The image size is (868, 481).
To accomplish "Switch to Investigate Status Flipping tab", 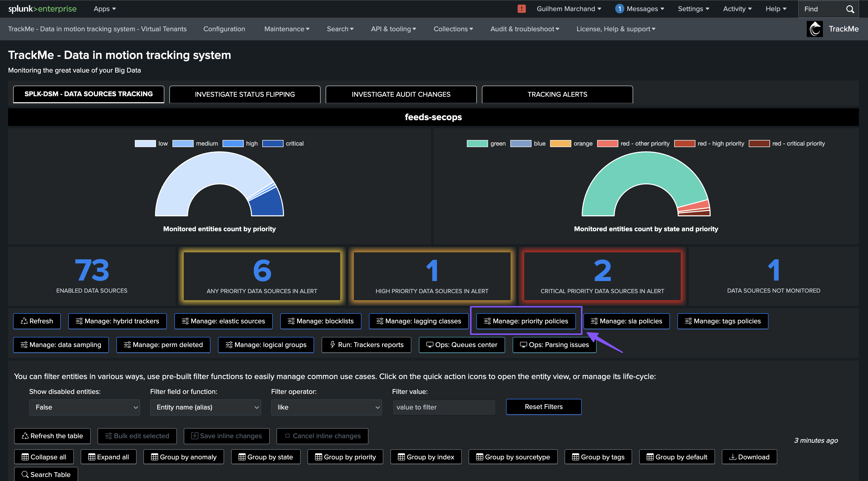I will click(245, 94).
